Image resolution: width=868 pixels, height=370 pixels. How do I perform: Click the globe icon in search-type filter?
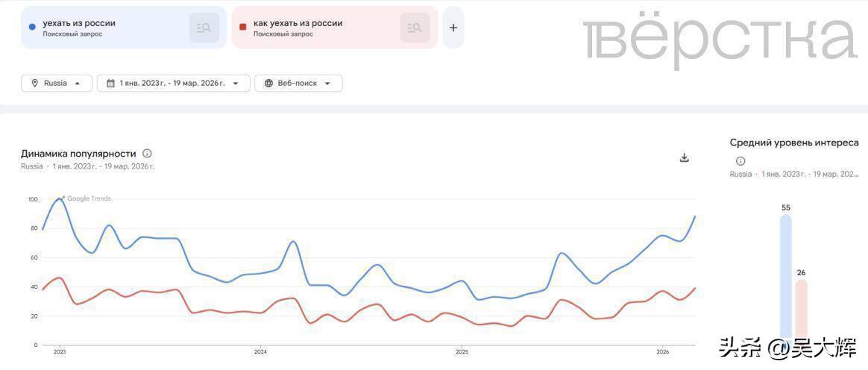coord(268,84)
